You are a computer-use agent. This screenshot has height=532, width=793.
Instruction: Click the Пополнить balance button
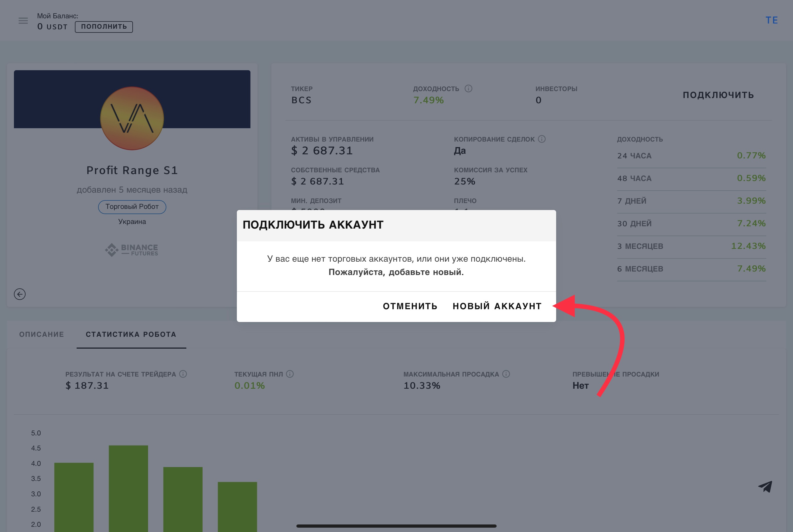tap(104, 26)
